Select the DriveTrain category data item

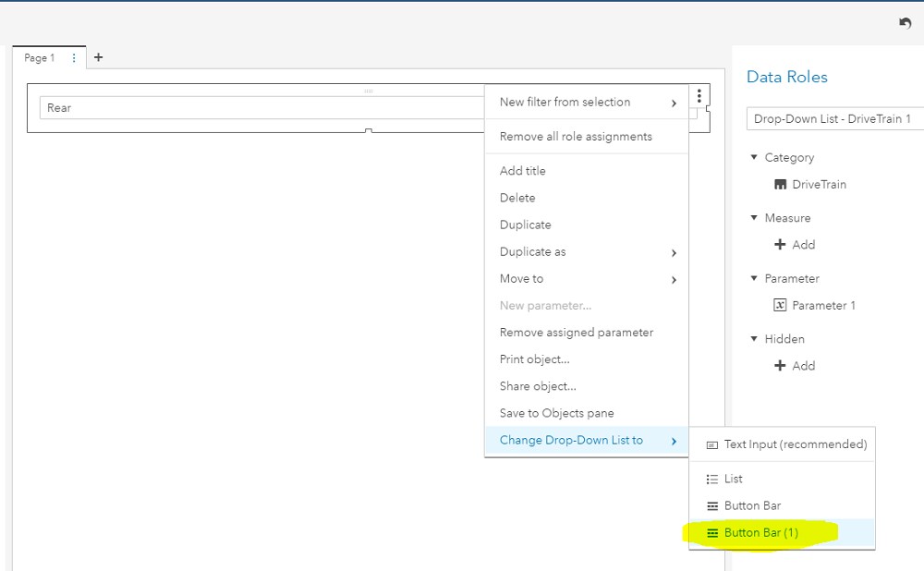pos(819,185)
